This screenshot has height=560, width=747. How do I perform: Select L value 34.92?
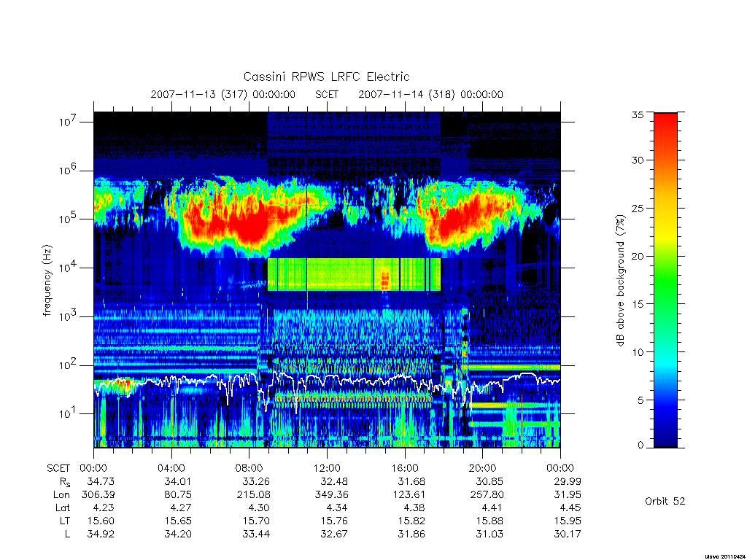click(101, 534)
